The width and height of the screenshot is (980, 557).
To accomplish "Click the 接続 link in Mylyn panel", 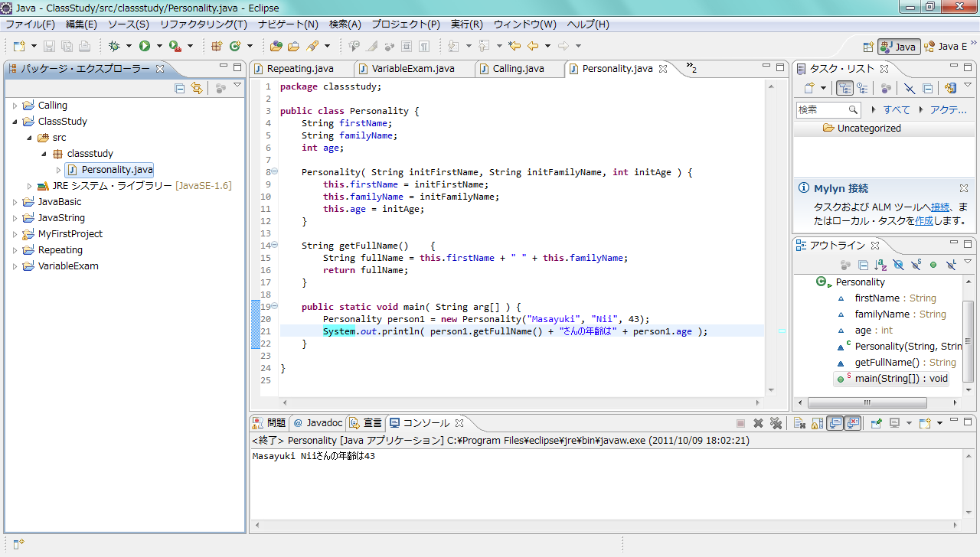I will point(940,207).
